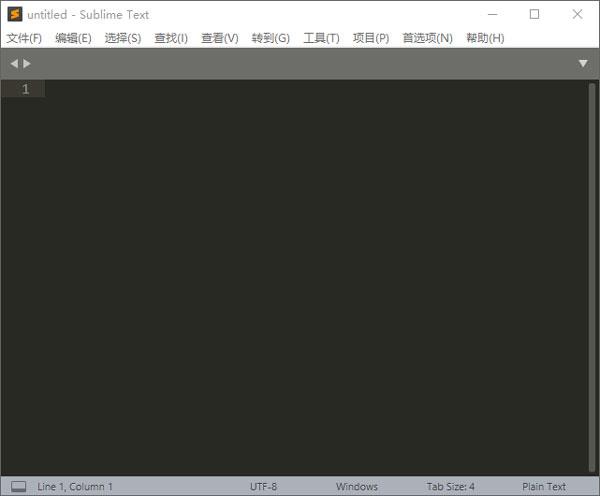Open the 文件(F) menu

24,38
